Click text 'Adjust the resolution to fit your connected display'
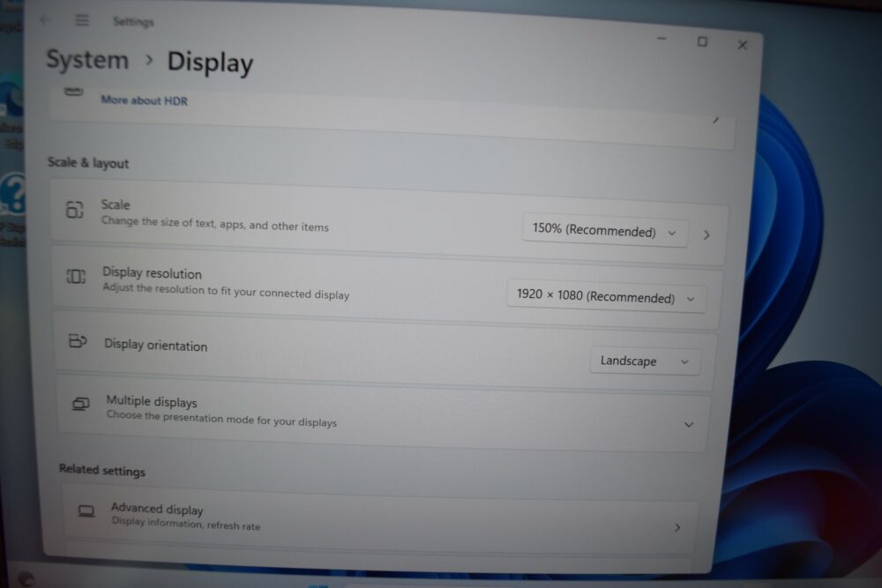 coord(226,291)
